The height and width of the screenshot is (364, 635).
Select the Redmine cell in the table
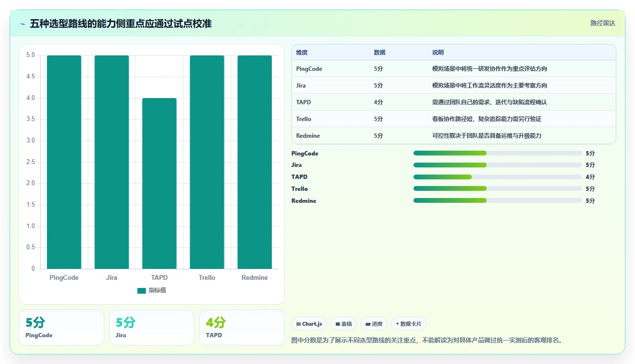[308, 136]
